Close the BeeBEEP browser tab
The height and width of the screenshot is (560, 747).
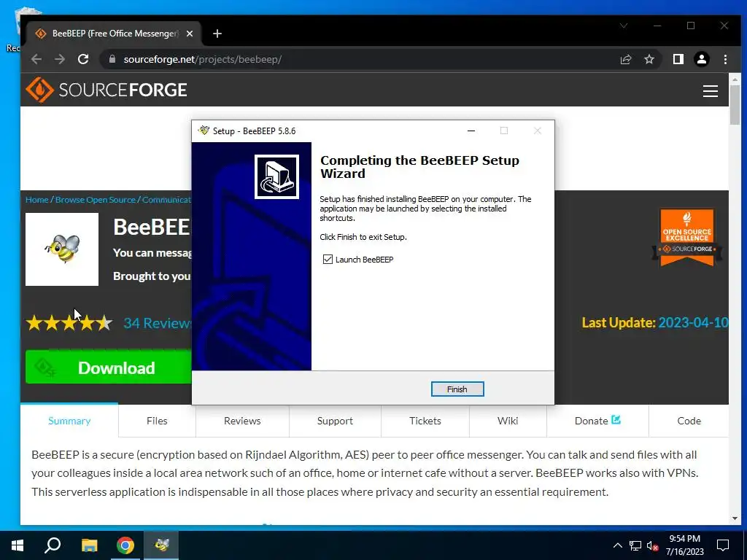point(190,34)
